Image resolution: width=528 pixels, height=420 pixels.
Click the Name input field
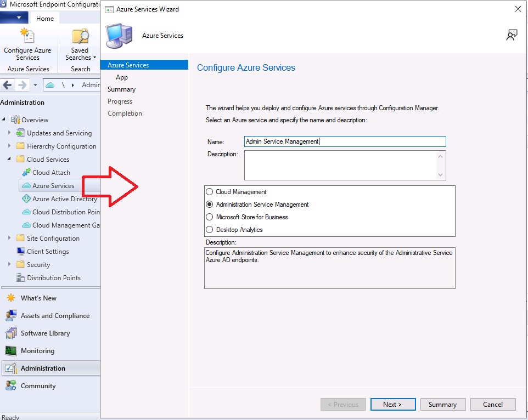click(345, 141)
